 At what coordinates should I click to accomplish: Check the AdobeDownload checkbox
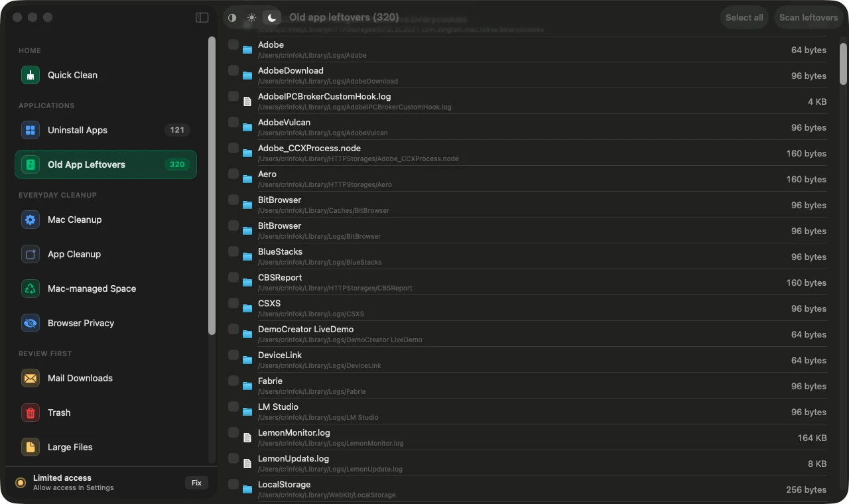click(x=233, y=70)
